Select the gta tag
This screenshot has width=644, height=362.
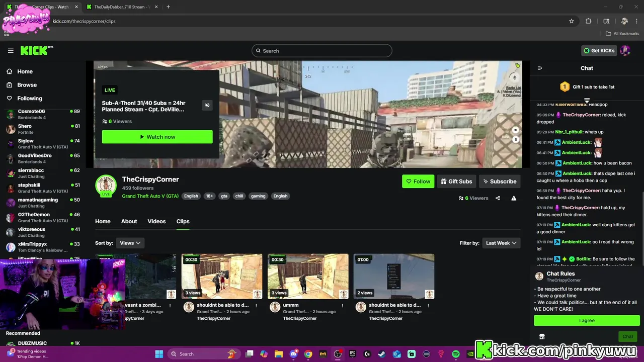coord(224,196)
